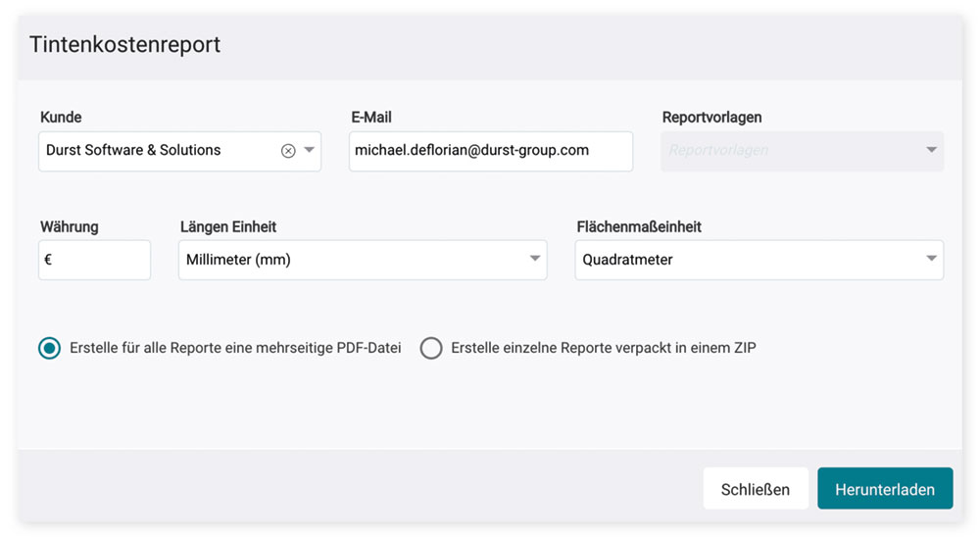Click the "mehrseitige PDF-Datei" option label text

[x=235, y=348]
